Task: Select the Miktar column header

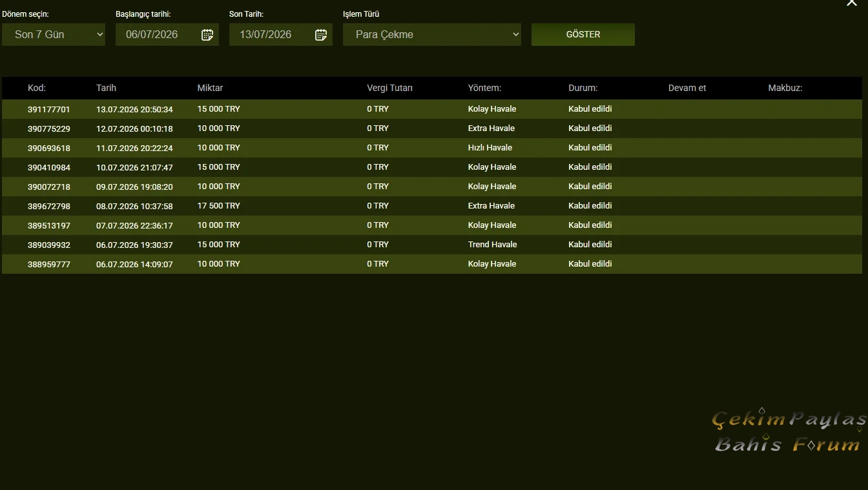Action: coord(210,88)
